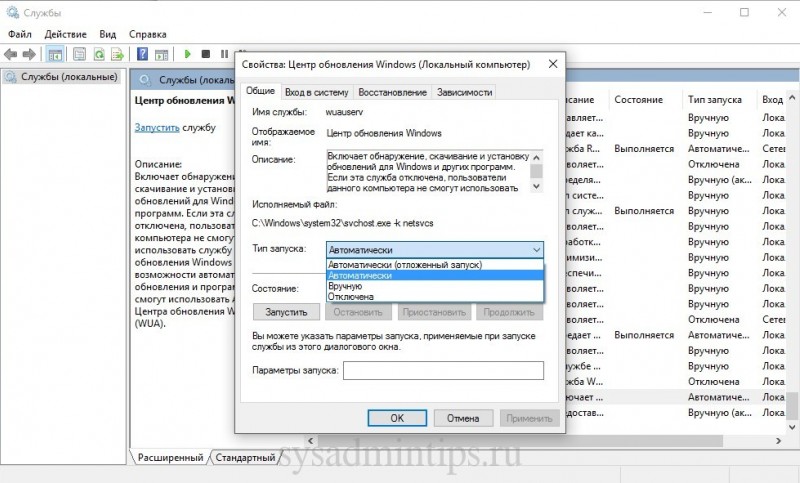Screen dimensions: 800x483
Task: Choose Отключена in startup type list
Action: 435,297
